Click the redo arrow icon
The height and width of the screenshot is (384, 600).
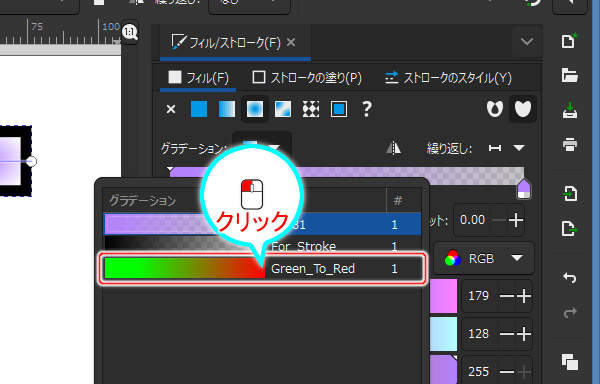point(569,312)
